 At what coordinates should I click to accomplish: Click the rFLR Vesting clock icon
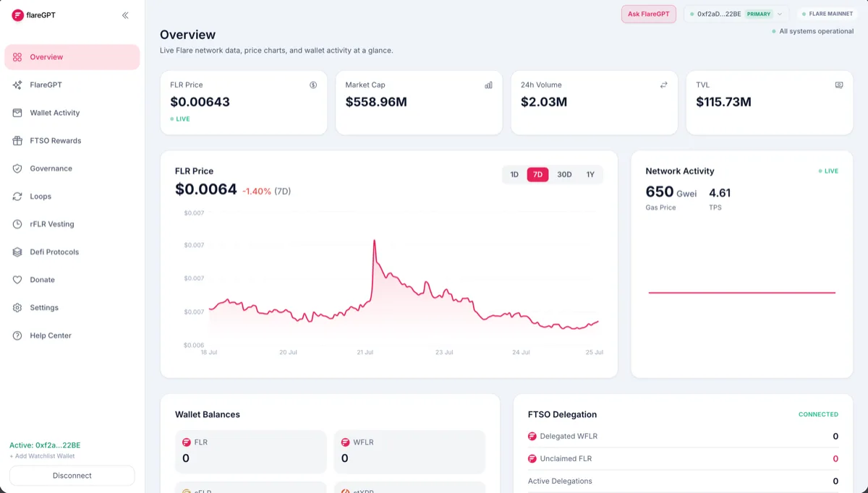pyautogui.click(x=17, y=224)
